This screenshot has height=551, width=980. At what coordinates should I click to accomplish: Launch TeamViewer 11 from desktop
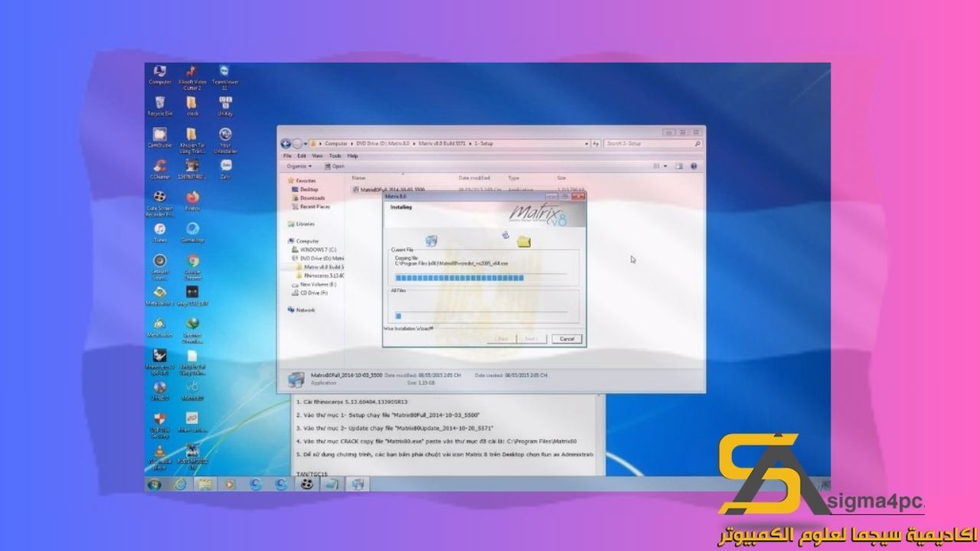pyautogui.click(x=224, y=77)
